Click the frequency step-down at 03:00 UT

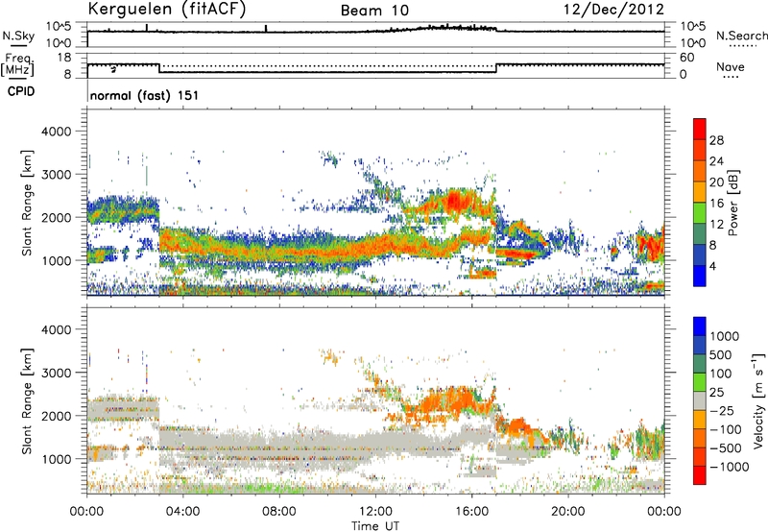[159, 68]
